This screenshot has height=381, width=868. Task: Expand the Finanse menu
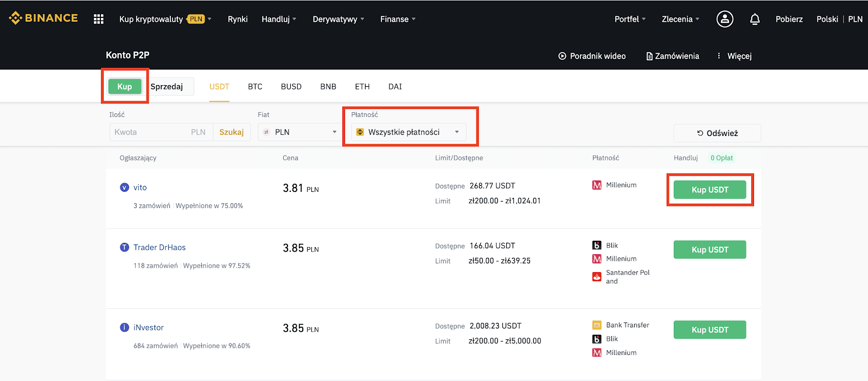(x=398, y=19)
